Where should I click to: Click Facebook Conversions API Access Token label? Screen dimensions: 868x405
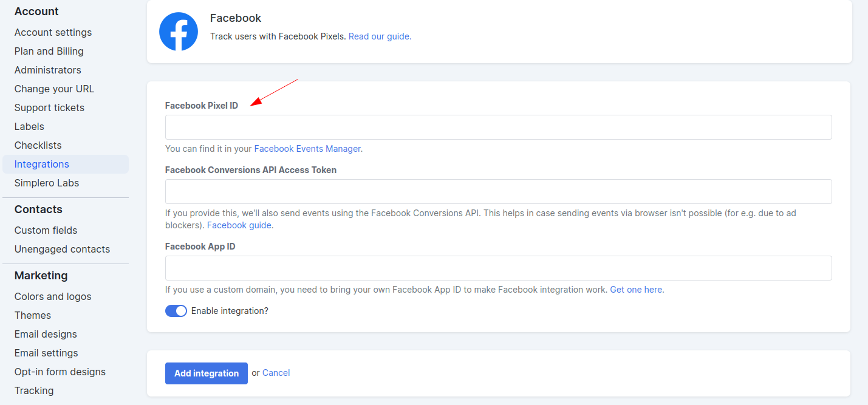point(251,170)
